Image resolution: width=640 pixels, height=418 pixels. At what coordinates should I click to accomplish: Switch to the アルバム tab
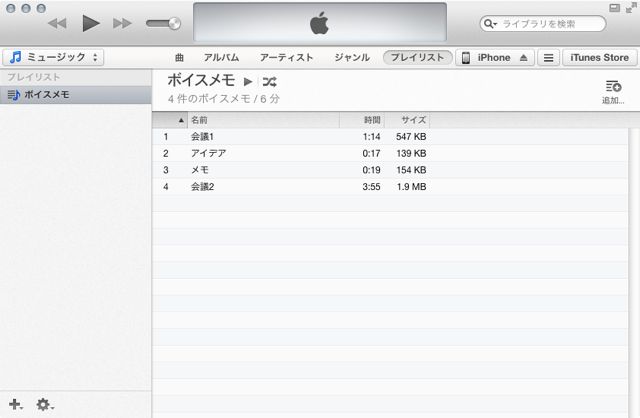pyautogui.click(x=221, y=58)
